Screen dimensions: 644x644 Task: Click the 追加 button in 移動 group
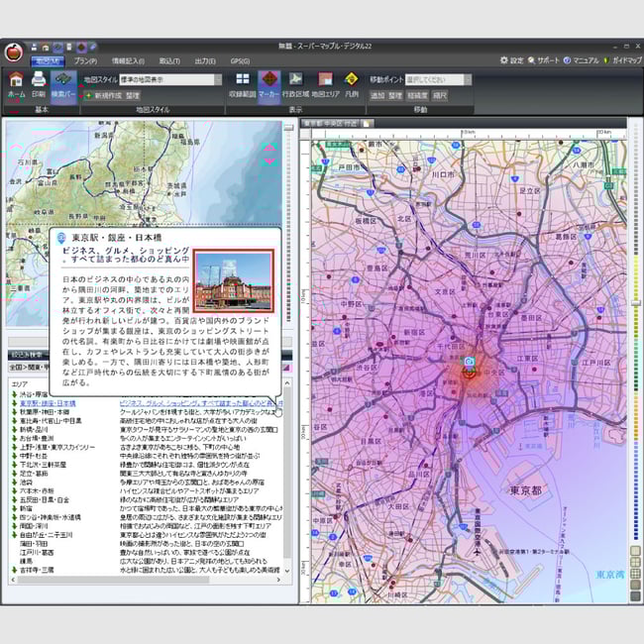click(x=377, y=95)
